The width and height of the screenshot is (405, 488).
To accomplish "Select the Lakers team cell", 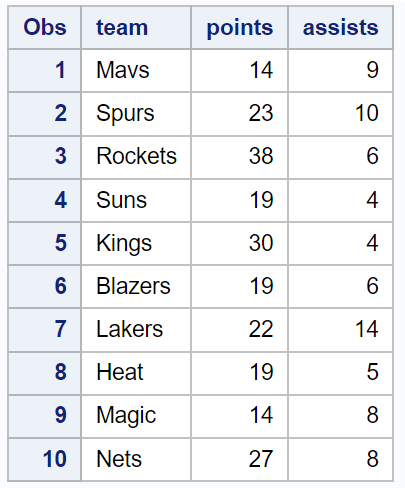I will [x=136, y=330].
